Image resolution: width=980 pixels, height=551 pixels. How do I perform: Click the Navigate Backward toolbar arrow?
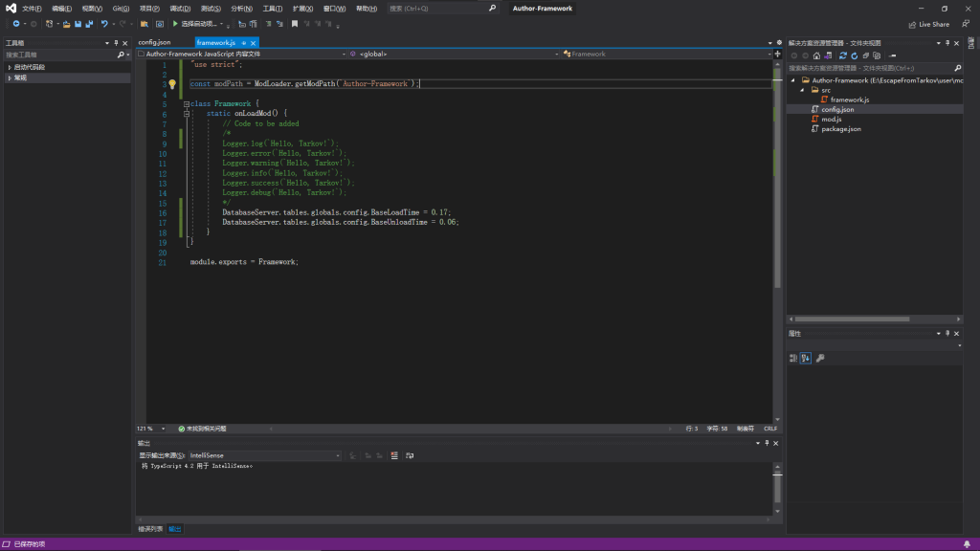click(16, 24)
